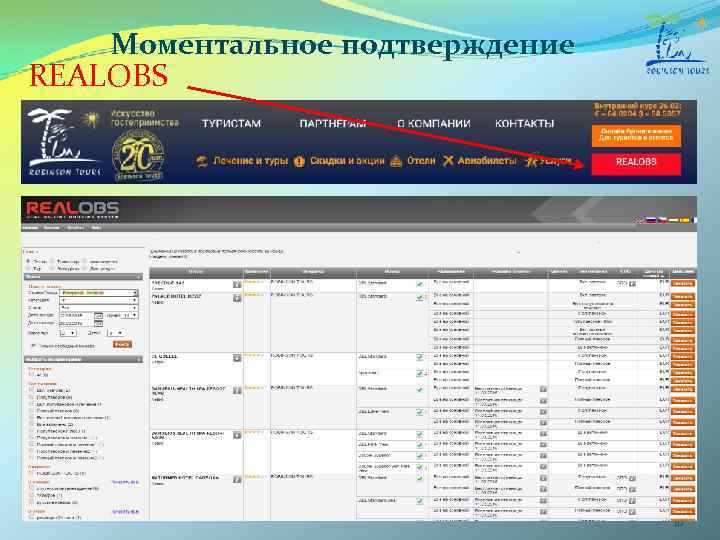The height and width of the screenshot is (540, 720).
Task: Click into the arrival date field
Action: click(77, 316)
